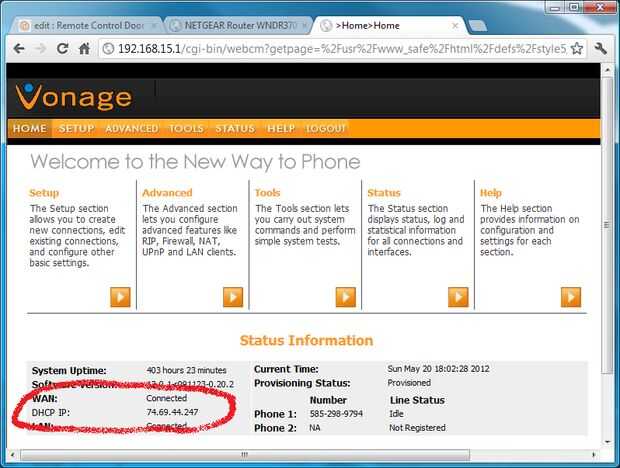Maximize the browser window
This screenshot has width=620, height=468.
(x=574, y=8)
